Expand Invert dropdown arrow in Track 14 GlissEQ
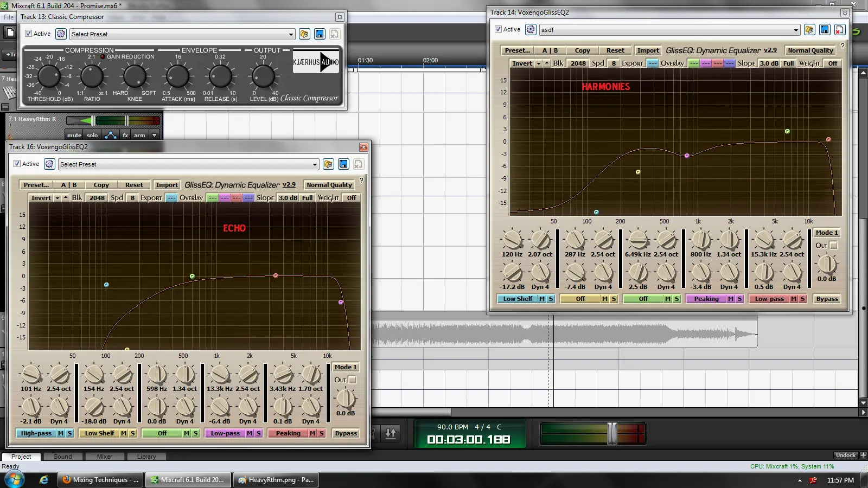This screenshot has height=488, width=868. [538, 63]
